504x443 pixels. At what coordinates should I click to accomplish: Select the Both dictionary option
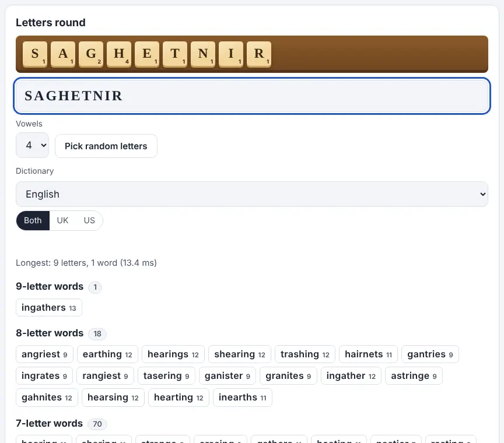pos(33,220)
